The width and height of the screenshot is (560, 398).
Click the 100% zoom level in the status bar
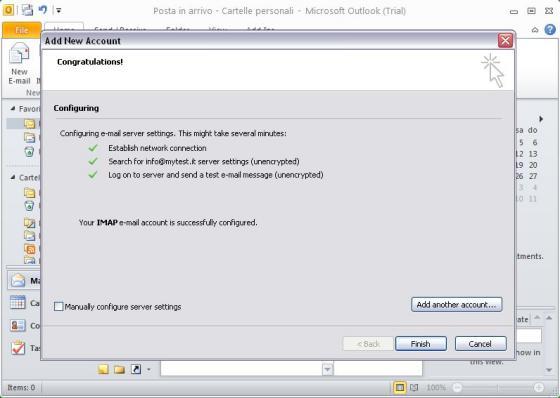(x=435, y=387)
